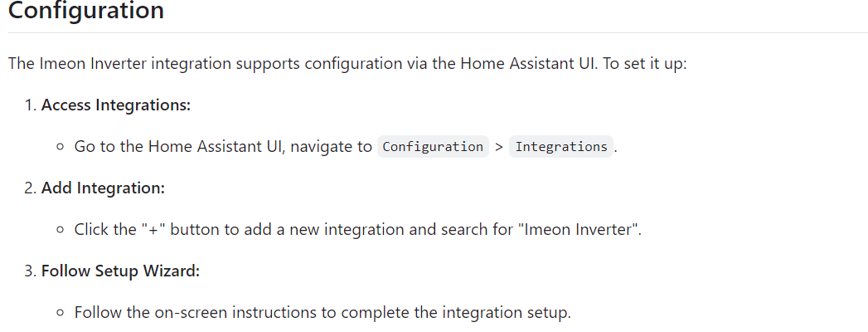The height and width of the screenshot is (332, 868).
Task: Click the ">" separator between code labels
Action: (499, 148)
